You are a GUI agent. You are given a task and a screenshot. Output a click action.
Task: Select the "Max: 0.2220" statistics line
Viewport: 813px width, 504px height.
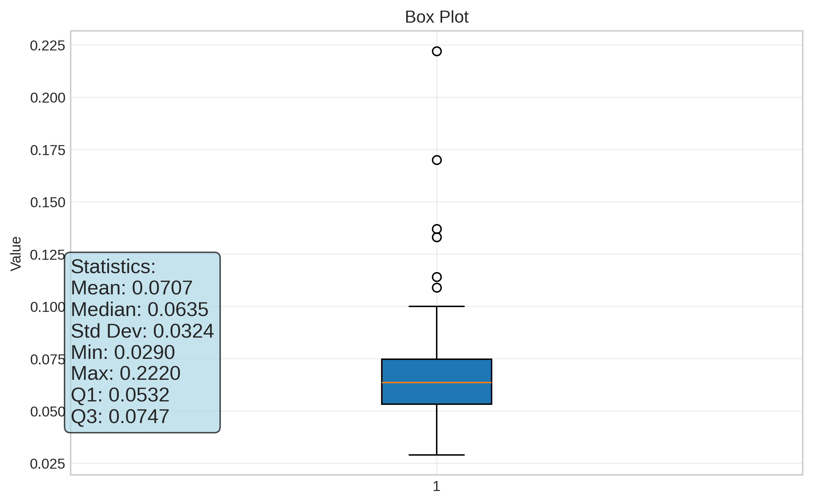tap(126, 373)
